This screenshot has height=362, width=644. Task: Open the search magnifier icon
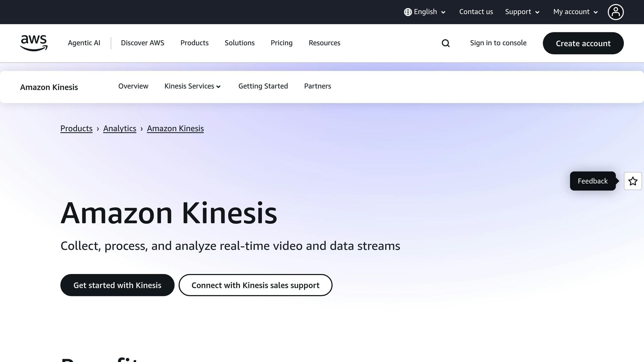click(x=445, y=43)
